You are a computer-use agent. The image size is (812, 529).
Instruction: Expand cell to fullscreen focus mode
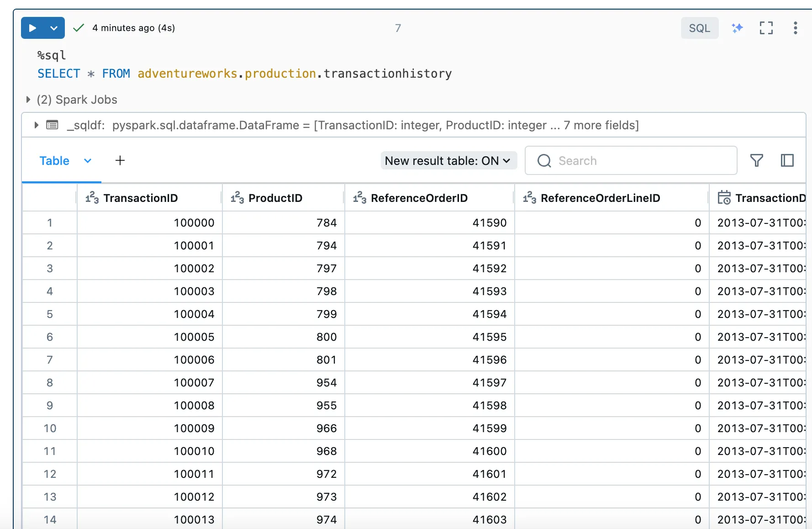[x=766, y=28]
